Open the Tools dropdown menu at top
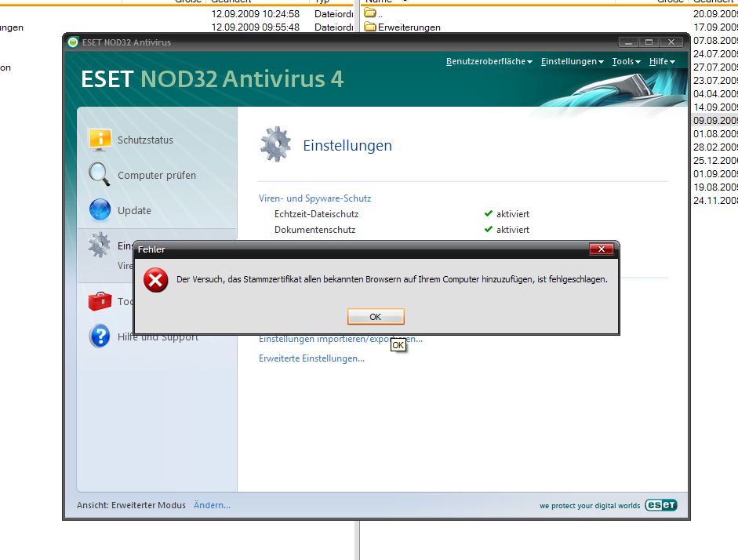This screenshot has height=560, width=738. coord(626,62)
